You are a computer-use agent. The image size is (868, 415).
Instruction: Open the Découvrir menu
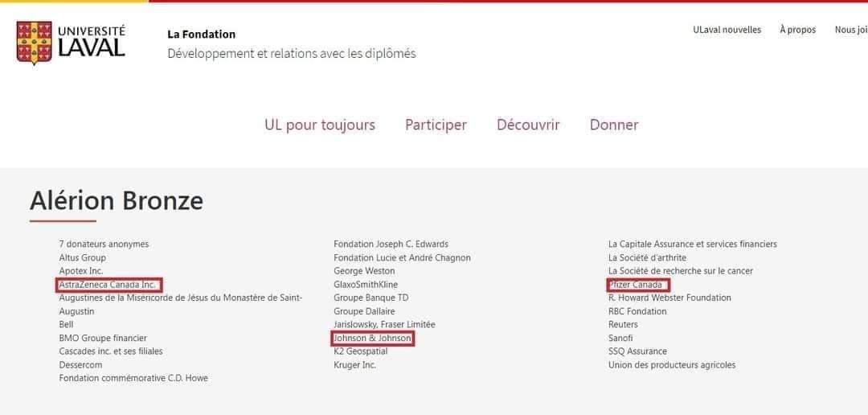528,125
